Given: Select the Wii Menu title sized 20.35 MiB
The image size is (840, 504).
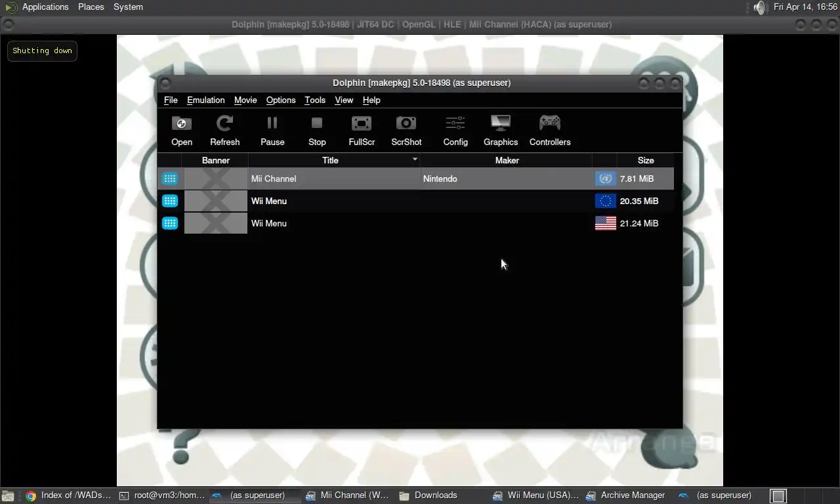Looking at the screenshot, I should coord(269,201).
